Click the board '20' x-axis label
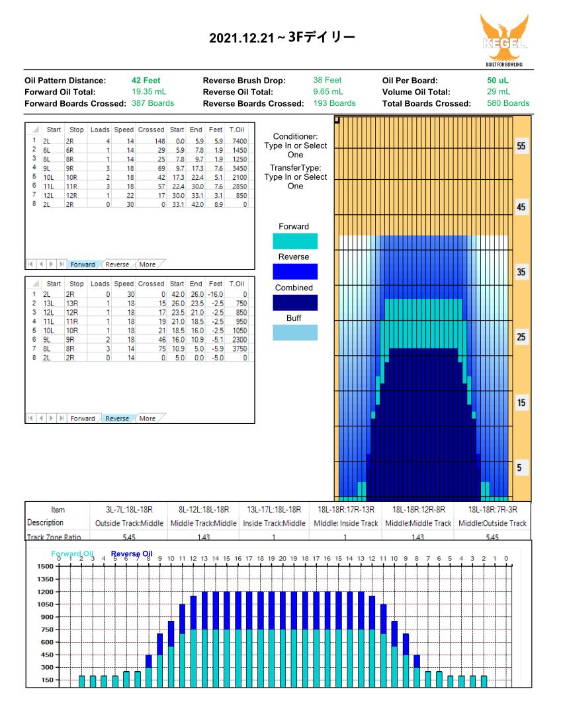Image resolution: width=563 pixels, height=728 pixels. point(282,559)
